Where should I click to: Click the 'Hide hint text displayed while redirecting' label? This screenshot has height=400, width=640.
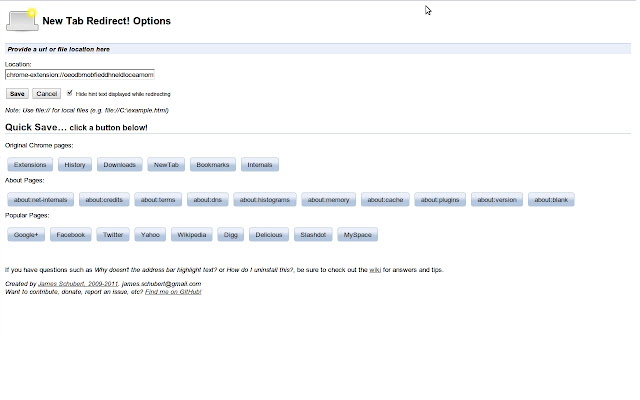click(x=123, y=94)
